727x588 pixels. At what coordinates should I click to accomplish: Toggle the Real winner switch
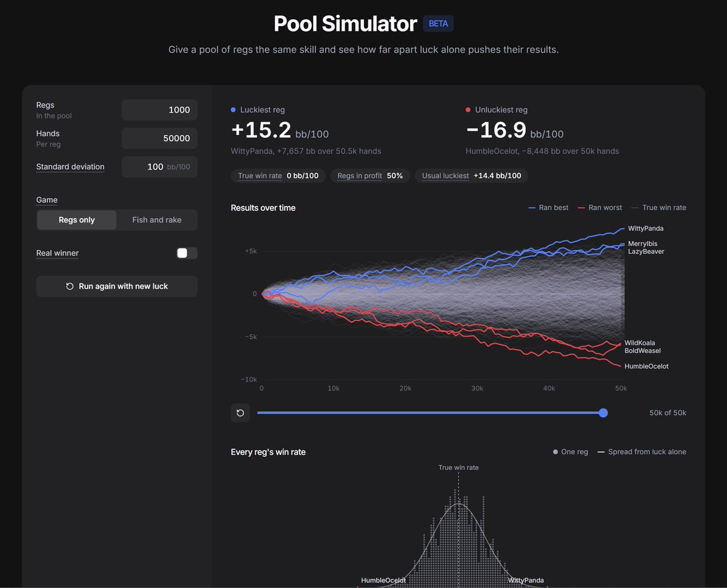187,253
